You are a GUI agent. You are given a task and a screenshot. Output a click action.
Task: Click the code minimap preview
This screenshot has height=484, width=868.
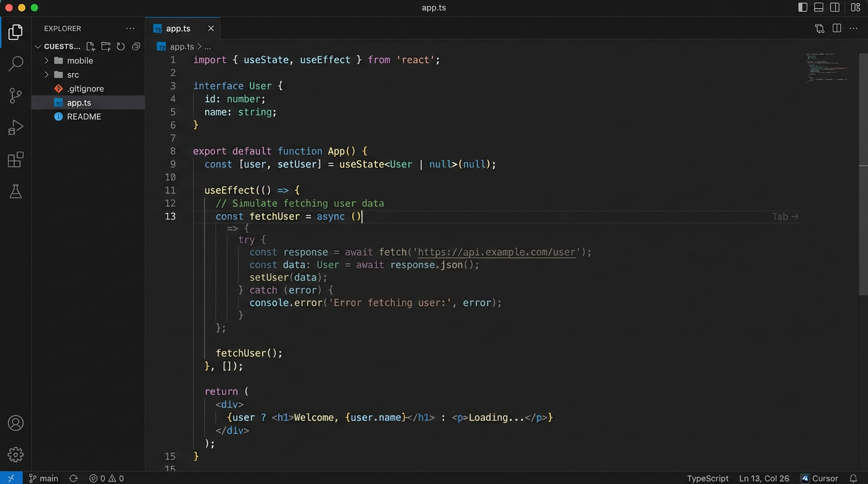pos(826,67)
